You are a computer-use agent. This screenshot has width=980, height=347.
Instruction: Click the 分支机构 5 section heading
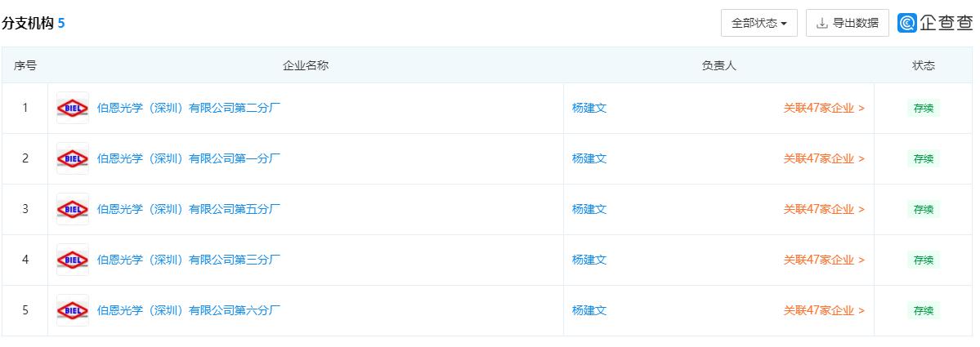tap(34, 24)
